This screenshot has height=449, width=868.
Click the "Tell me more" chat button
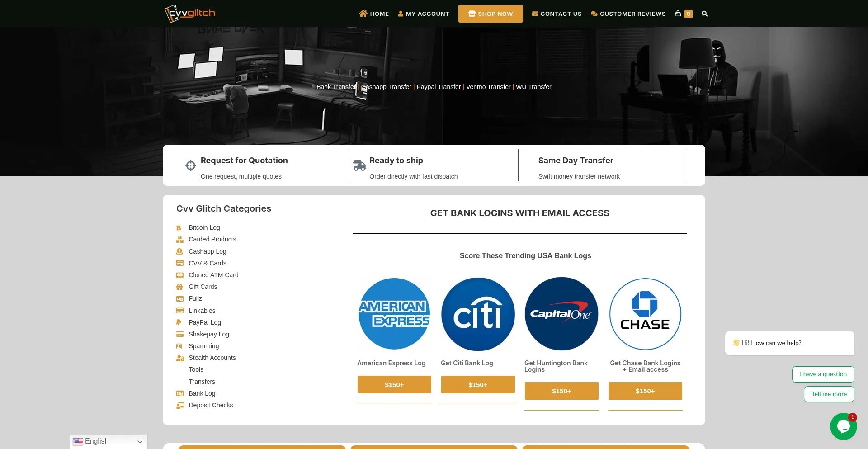829,394
